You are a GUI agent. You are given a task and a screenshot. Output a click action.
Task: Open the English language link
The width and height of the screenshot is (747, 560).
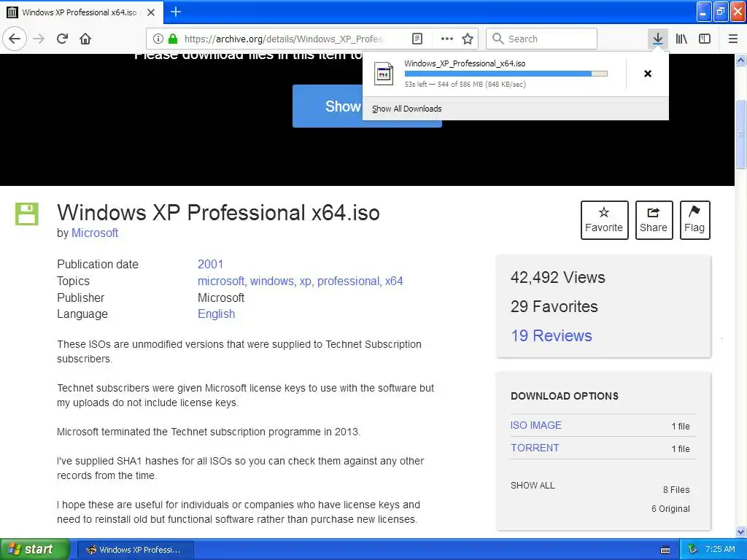coord(216,314)
